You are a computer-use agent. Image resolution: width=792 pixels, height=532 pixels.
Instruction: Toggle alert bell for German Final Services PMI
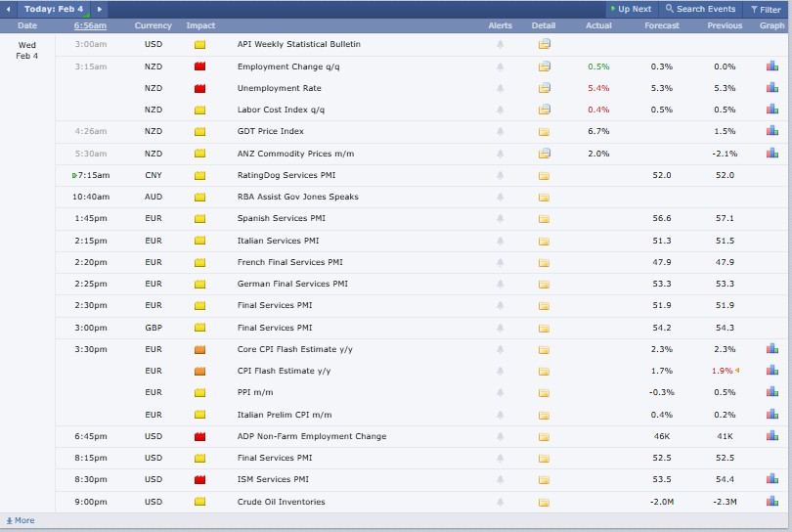[x=500, y=284]
